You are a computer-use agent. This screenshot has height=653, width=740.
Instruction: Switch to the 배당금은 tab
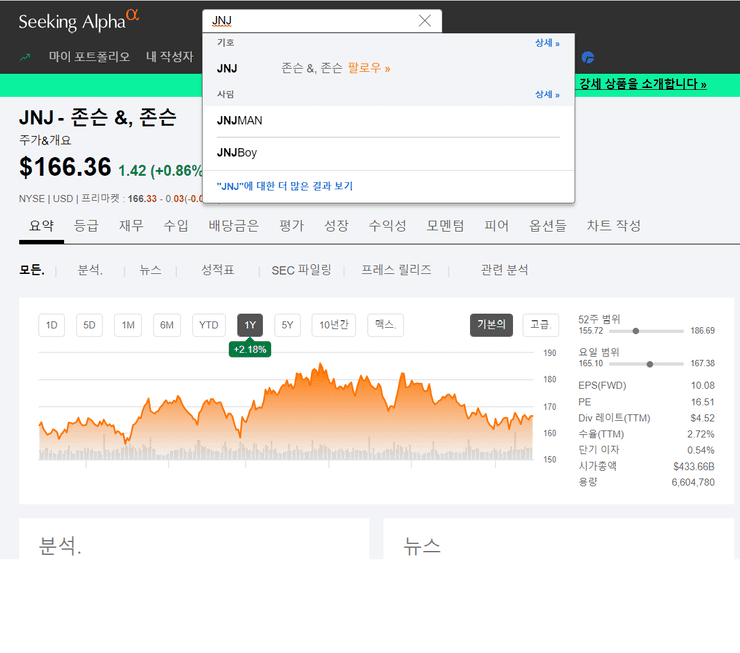click(234, 226)
